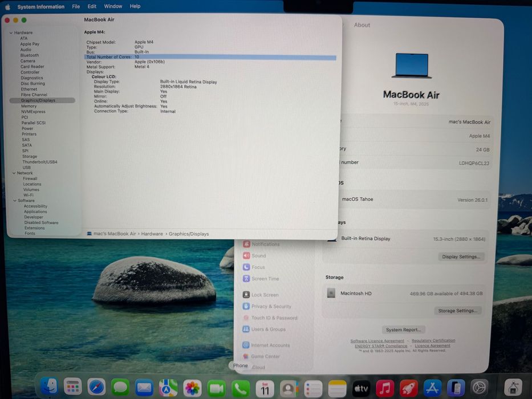Open the Help menu
The width and height of the screenshot is (532, 399).
pos(135,6)
